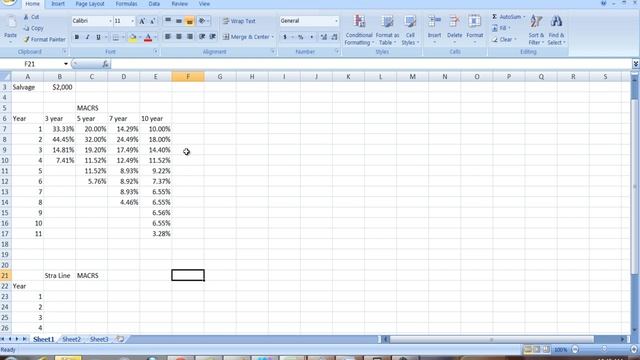Screen dimensions: 640x360
Task: Toggle Bold formatting
Action: [76, 37]
